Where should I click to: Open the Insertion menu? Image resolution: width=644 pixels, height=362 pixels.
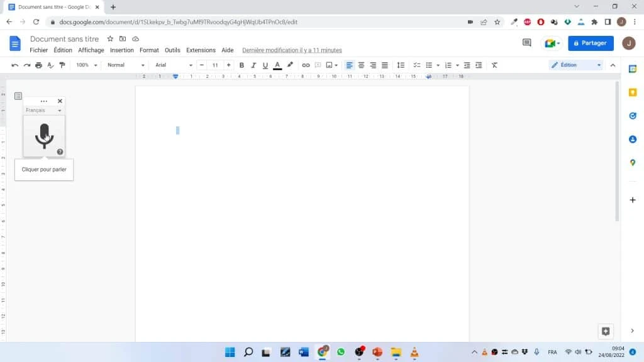[x=122, y=50]
